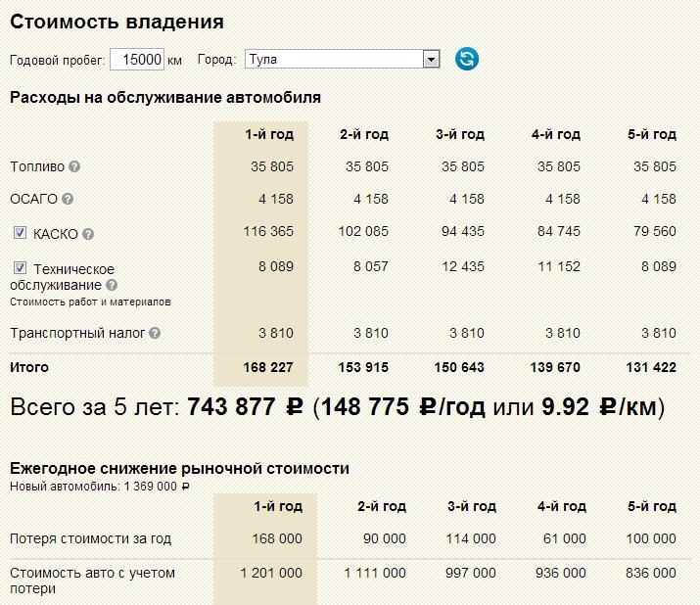The height and width of the screenshot is (605, 700).
Task: Click the maintenance value 12 435
Action: click(x=463, y=266)
